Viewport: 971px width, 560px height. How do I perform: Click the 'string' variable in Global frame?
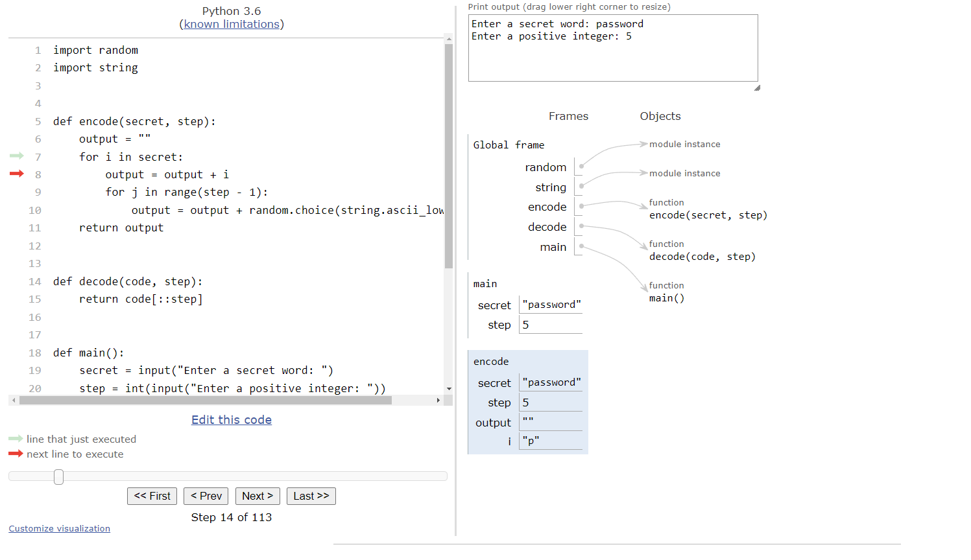click(551, 187)
